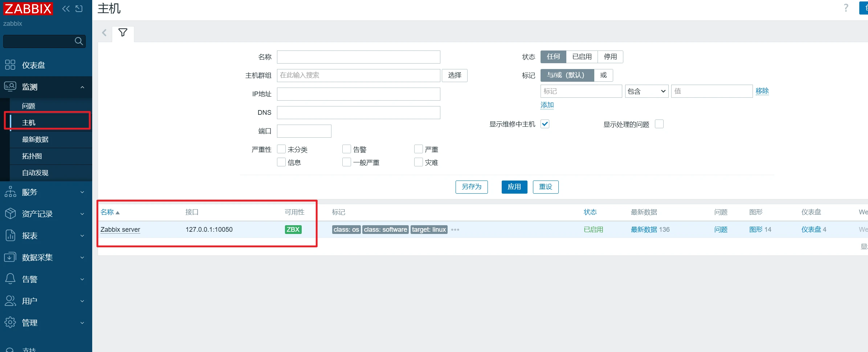Expand the 数据采集 sidebar section
The width and height of the screenshot is (868, 352).
click(45, 257)
